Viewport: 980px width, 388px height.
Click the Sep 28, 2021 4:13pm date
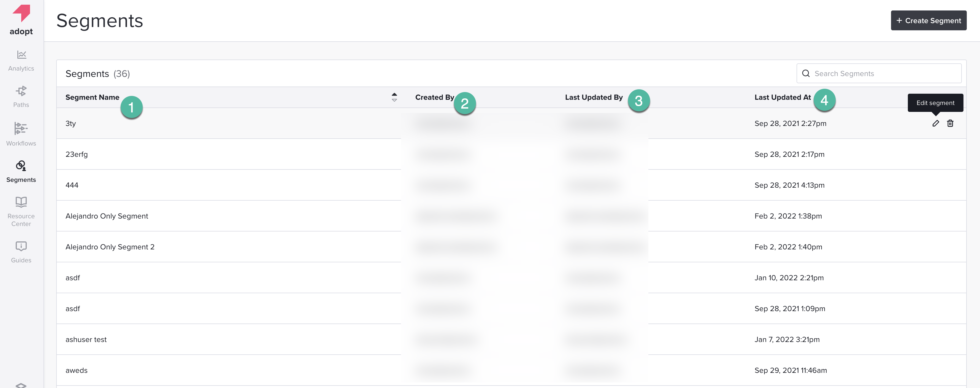[x=789, y=185]
